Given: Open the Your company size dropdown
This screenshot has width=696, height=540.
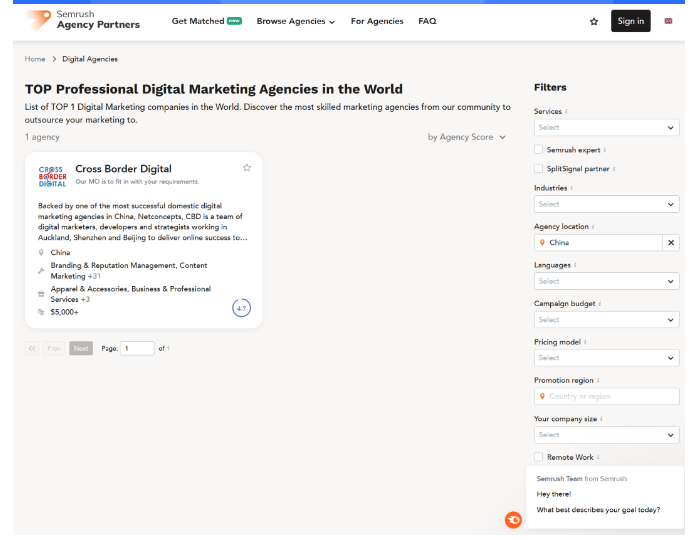Looking at the screenshot, I should (606, 435).
